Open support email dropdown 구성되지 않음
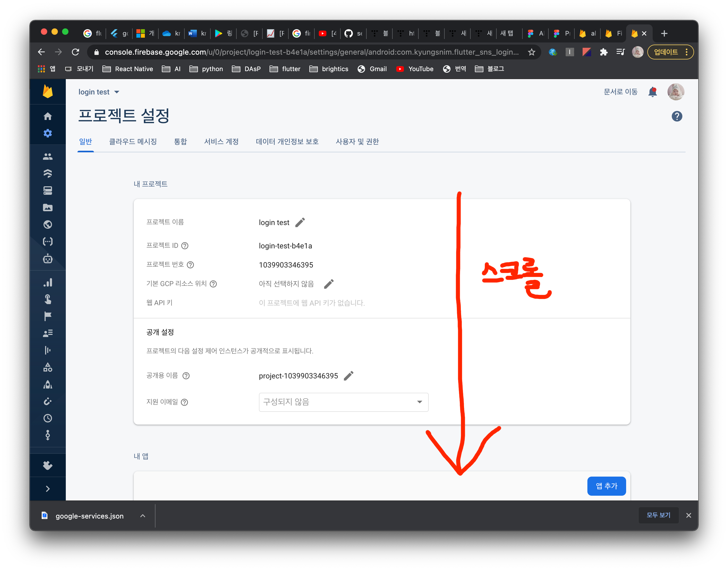 tap(343, 402)
